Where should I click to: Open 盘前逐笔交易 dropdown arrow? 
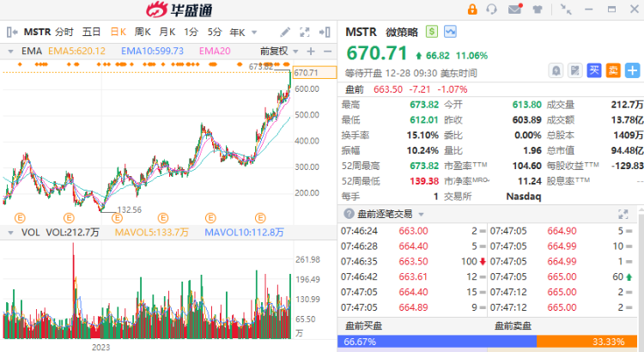(421, 215)
